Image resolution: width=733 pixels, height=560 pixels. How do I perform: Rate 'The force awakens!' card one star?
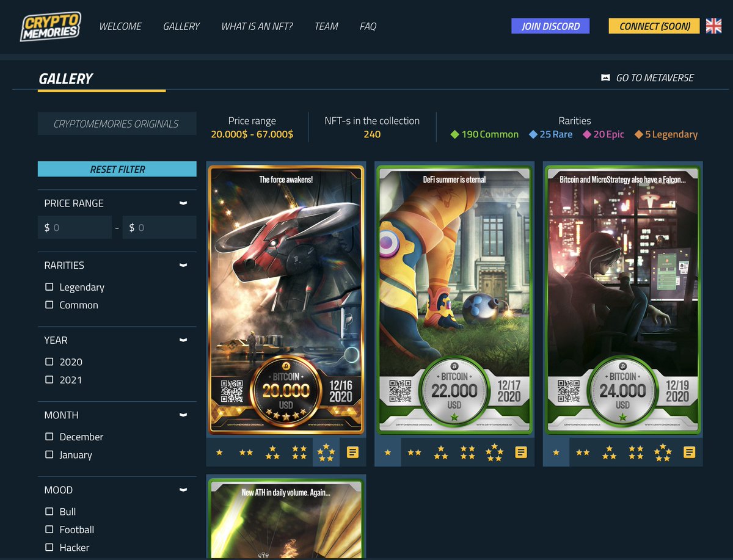219,453
